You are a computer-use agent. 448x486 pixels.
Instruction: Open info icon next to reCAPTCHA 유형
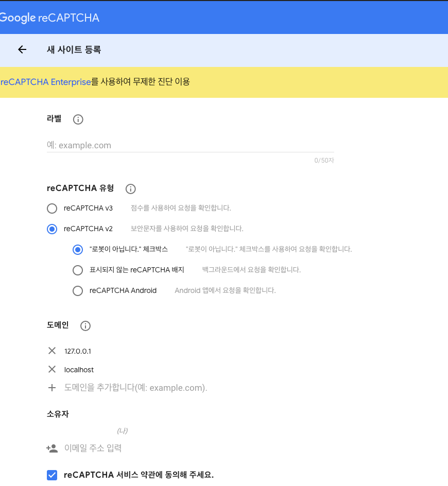coord(130,189)
